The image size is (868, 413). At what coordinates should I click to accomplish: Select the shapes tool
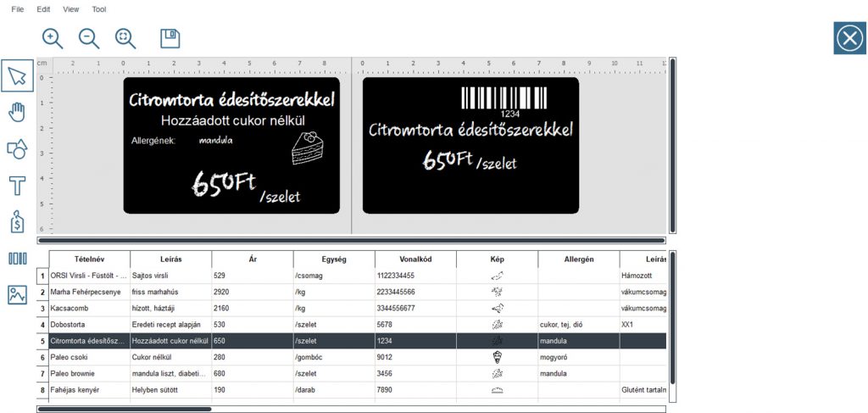[17, 149]
